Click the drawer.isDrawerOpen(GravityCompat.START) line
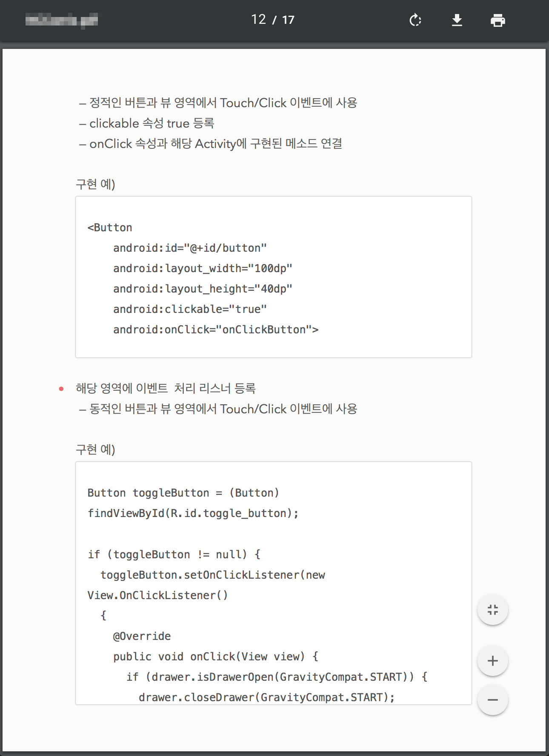This screenshot has height=756, width=549. pyautogui.click(x=277, y=677)
